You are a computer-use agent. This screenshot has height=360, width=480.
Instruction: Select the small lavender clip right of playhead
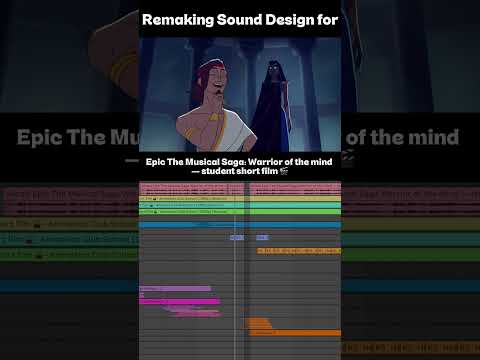(262, 237)
